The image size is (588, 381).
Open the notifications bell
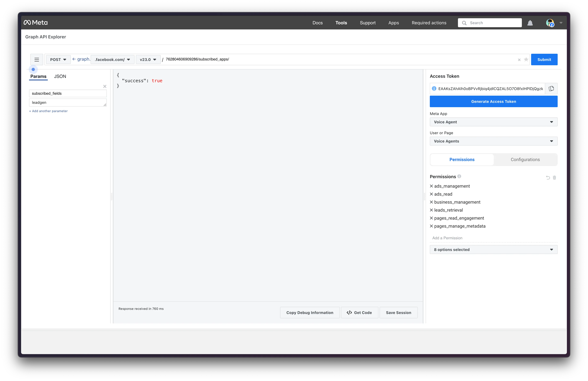tap(530, 23)
